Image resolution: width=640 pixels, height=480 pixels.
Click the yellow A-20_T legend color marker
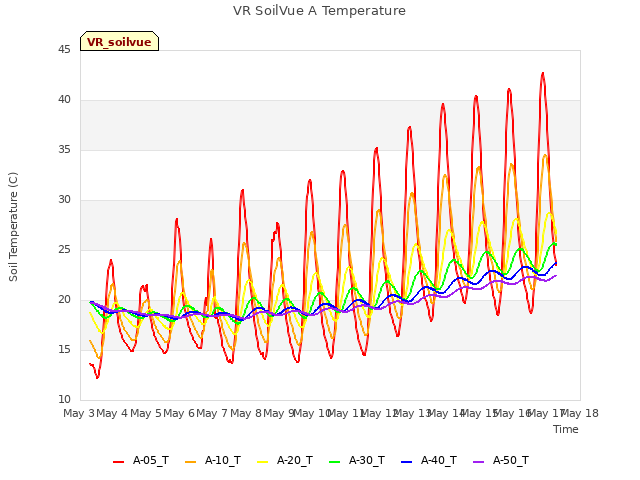pyautogui.click(x=262, y=462)
